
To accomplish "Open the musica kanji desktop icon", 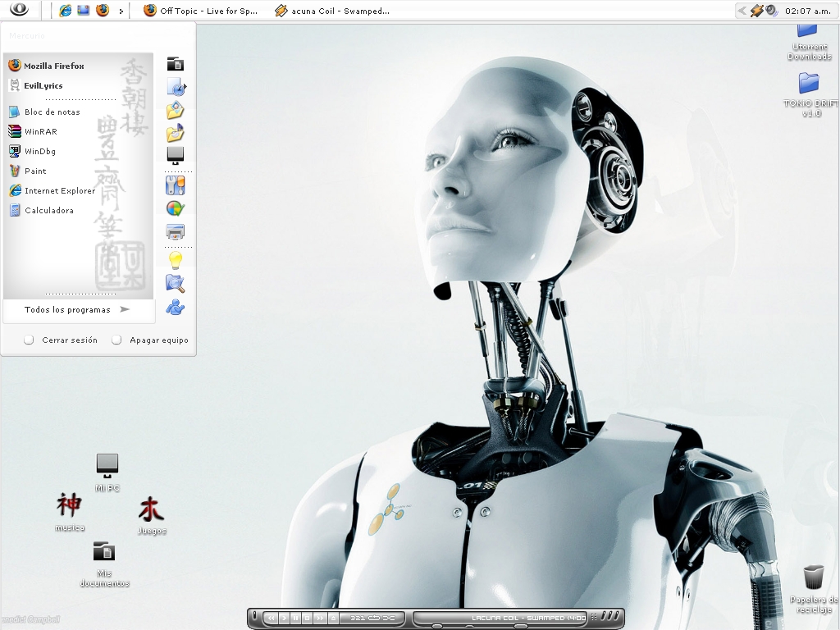I will click(x=70, y=512).
